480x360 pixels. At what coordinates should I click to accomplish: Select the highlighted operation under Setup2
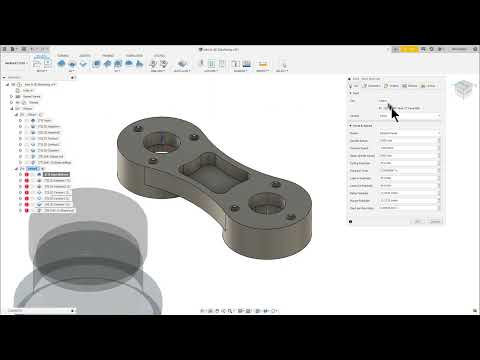tap(56, 175)
